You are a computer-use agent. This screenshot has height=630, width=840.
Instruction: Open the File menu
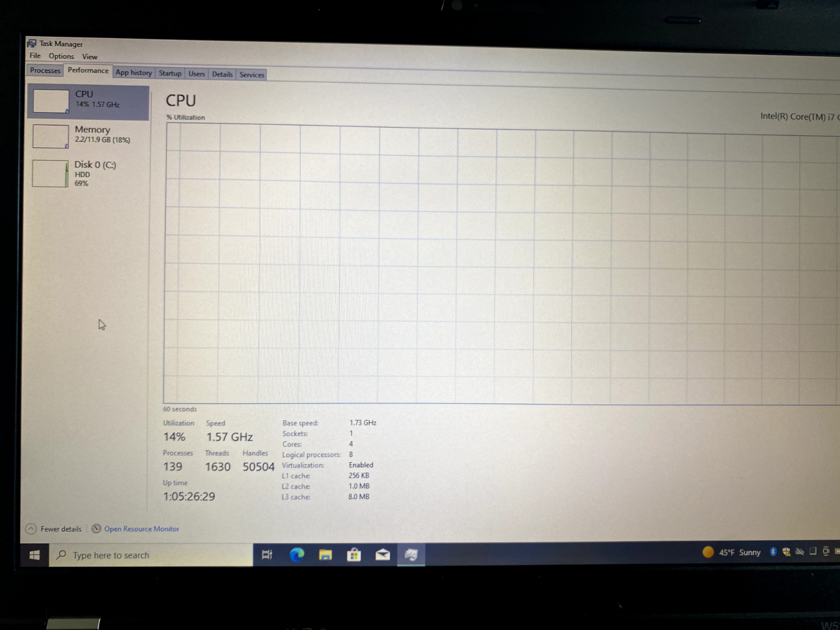click(35, 56)
